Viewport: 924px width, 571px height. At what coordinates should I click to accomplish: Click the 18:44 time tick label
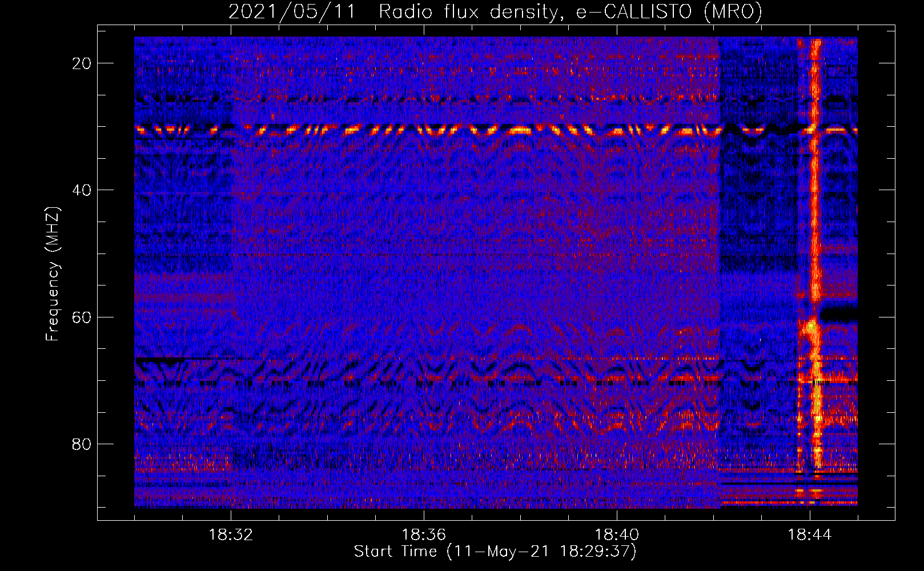(810, 535)
